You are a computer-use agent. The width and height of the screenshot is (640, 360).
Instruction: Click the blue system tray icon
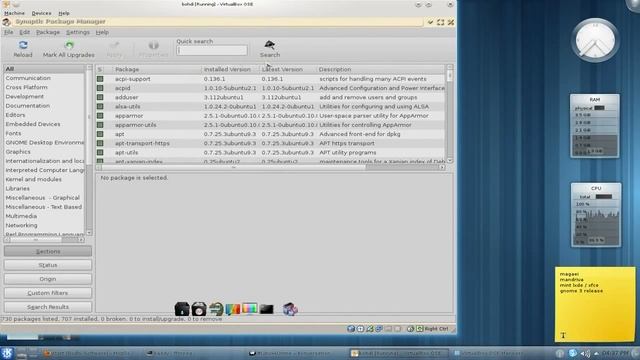[x=573, y=353]
